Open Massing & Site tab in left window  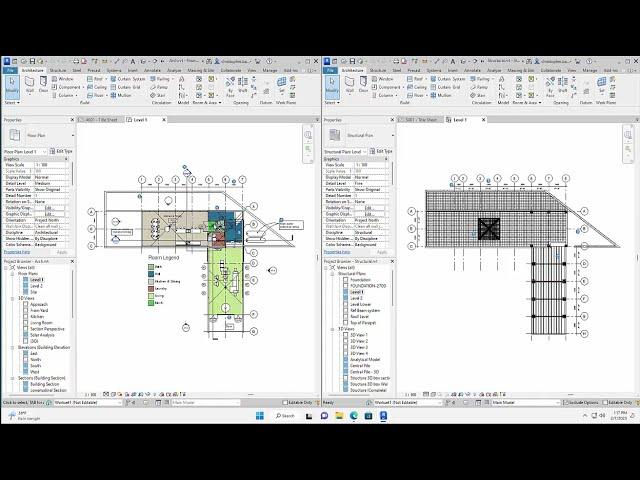pyautogui.click(x=200, y=70)
